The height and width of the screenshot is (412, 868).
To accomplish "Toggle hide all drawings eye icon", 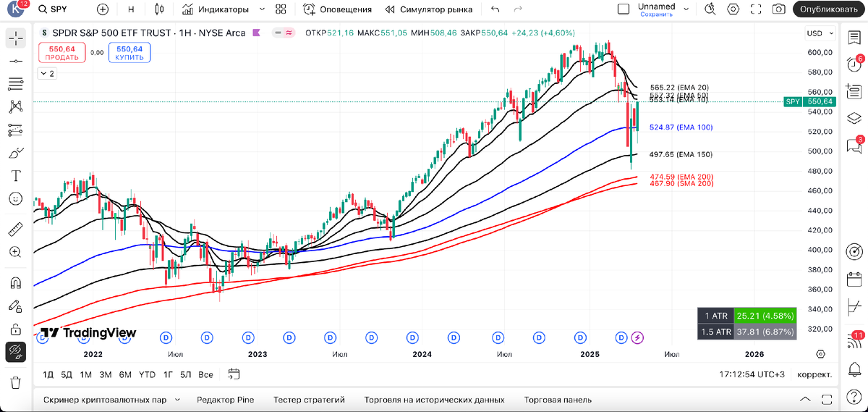I will click(x=16, y=352).
